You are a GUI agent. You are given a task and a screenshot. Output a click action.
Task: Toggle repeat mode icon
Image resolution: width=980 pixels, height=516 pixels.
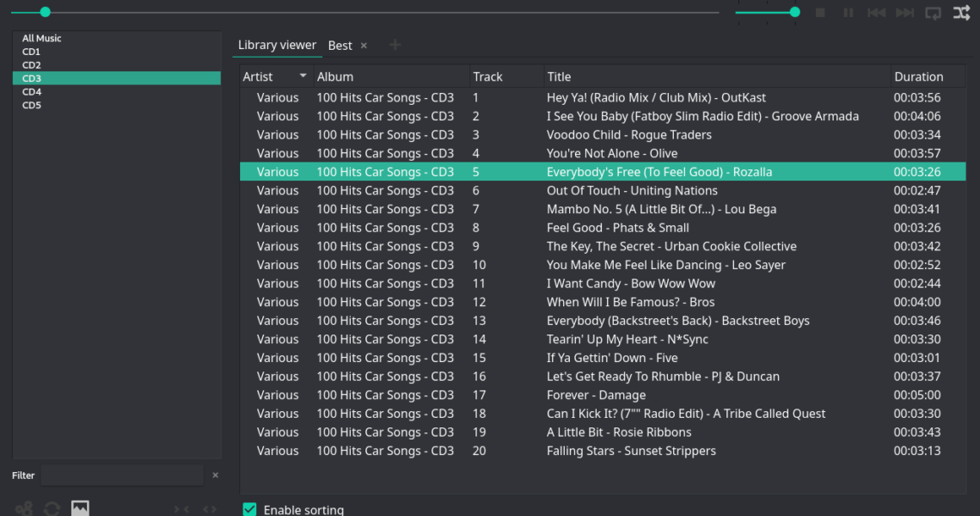click(x=933, y=13)
